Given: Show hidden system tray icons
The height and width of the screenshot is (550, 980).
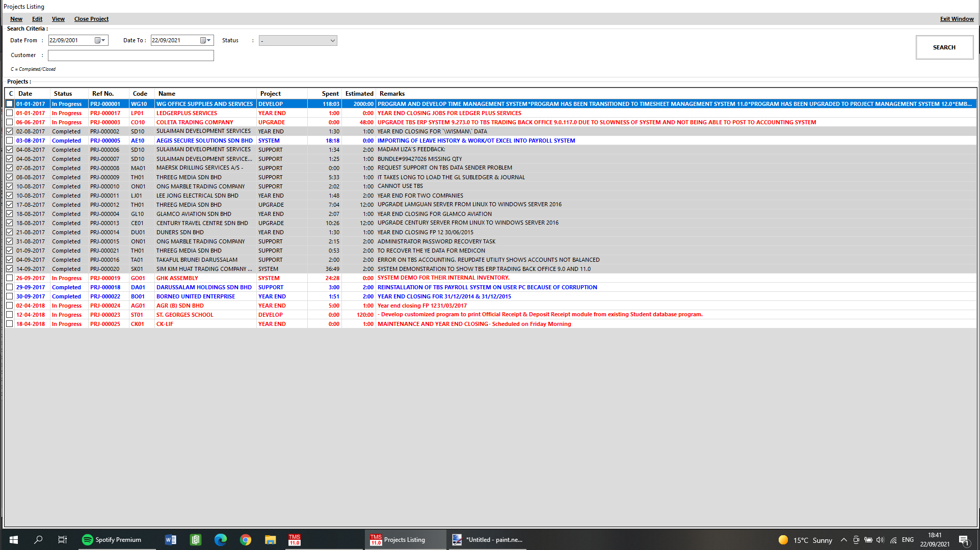Looking at the screenshot, I should click(844, 540).
